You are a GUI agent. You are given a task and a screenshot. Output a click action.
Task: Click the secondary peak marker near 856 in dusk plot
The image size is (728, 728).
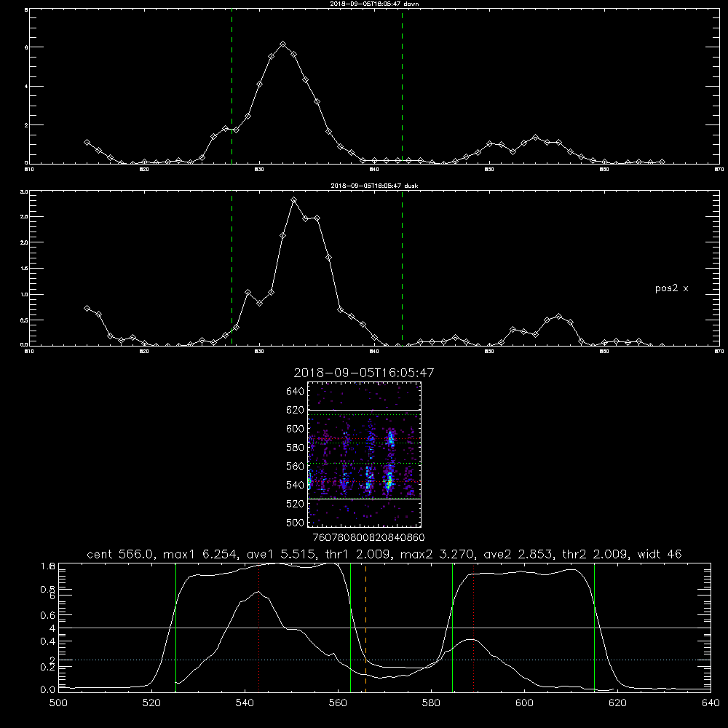click(x=558, y=316)
